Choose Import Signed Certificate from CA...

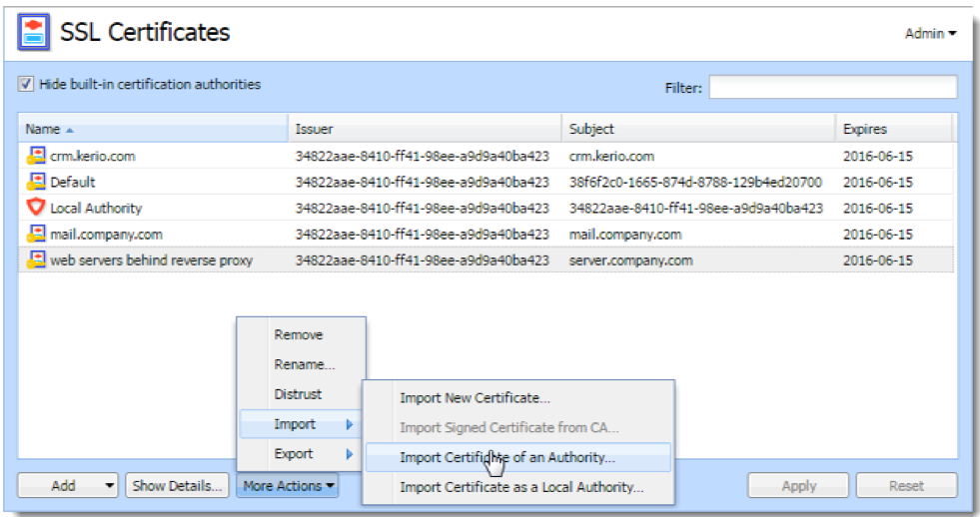(508, 428)
